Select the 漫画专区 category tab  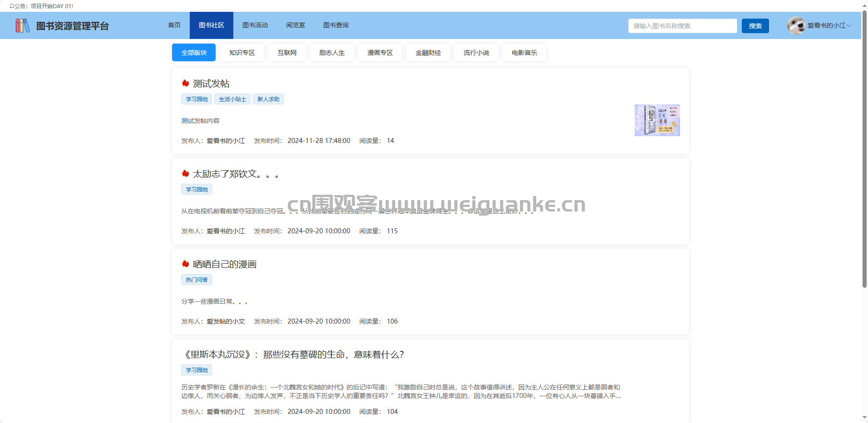pos(380,53)
